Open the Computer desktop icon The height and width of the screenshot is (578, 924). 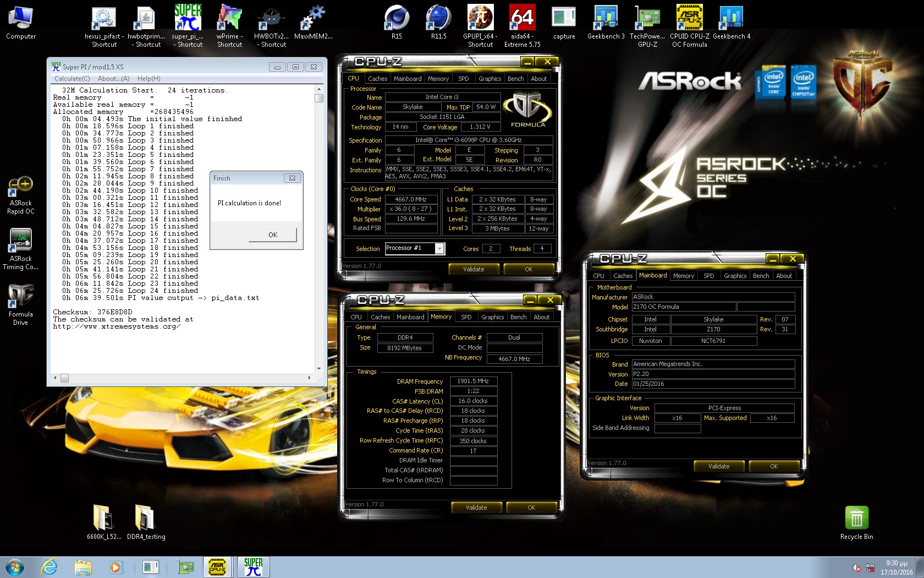[21, 23]
